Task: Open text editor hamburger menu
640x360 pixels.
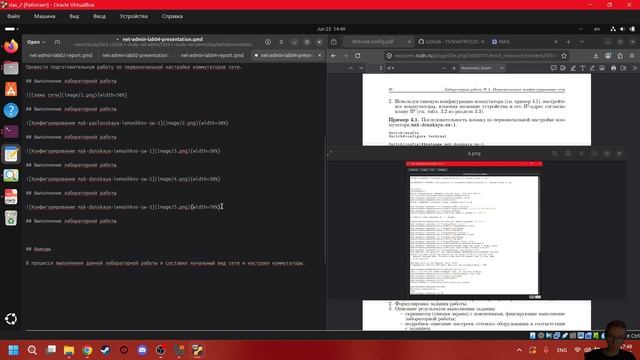Action: 281,42
